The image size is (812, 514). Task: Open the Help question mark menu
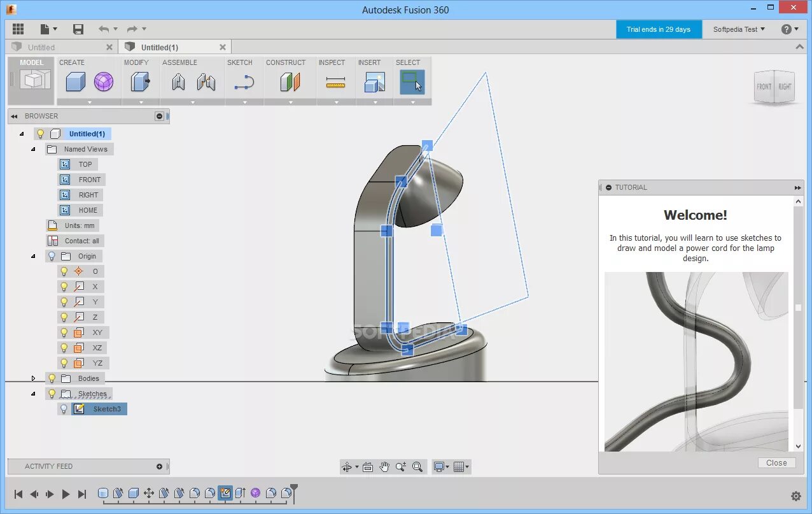coord(790,29)
